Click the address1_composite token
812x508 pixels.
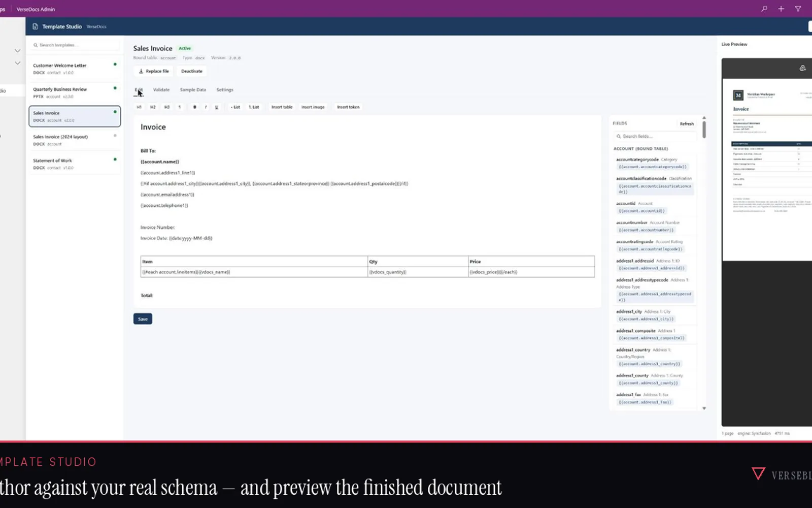point(652,338)
